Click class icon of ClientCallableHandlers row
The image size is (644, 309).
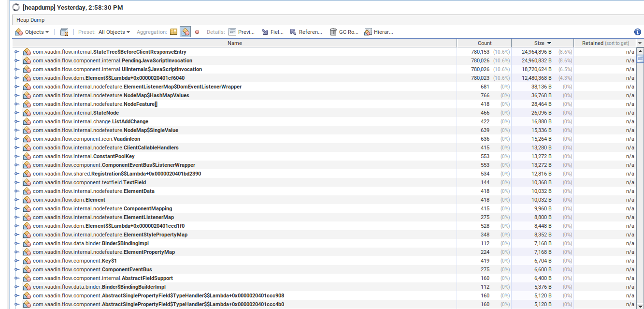(x=27, y=147)
